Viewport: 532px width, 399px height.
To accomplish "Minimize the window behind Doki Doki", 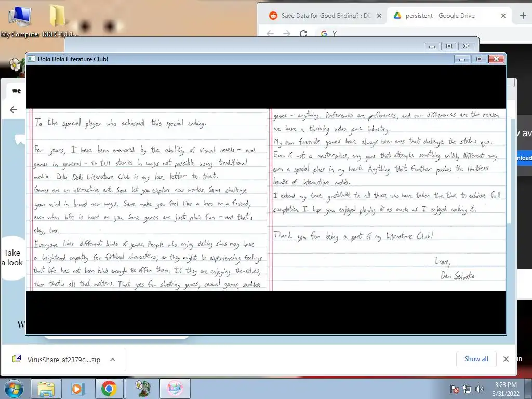I will [432, 46].
